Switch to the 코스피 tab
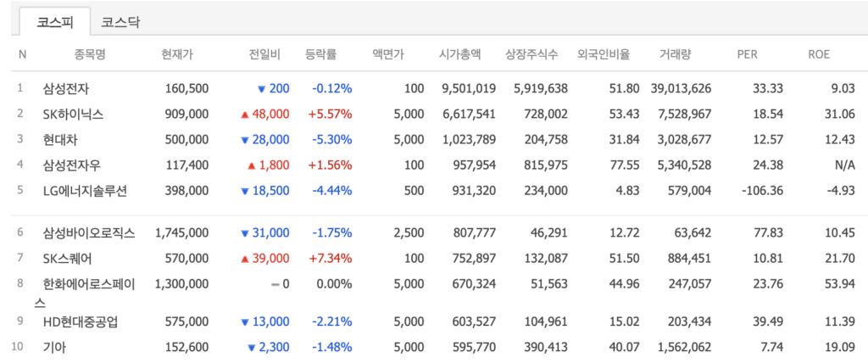This screenshot has width=868, height=363. coord(55,23)
